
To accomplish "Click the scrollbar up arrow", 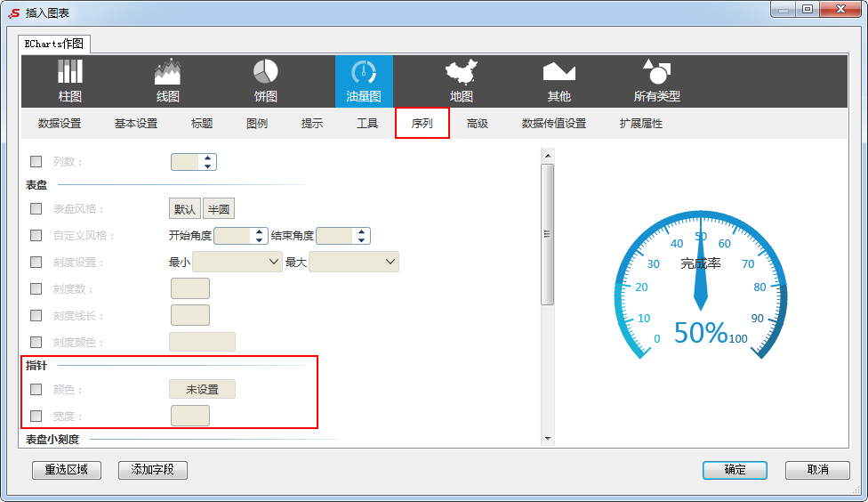I will click(548, 156).
